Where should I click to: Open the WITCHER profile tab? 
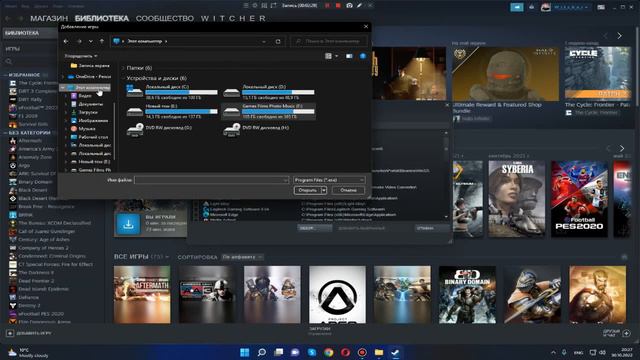233,18
